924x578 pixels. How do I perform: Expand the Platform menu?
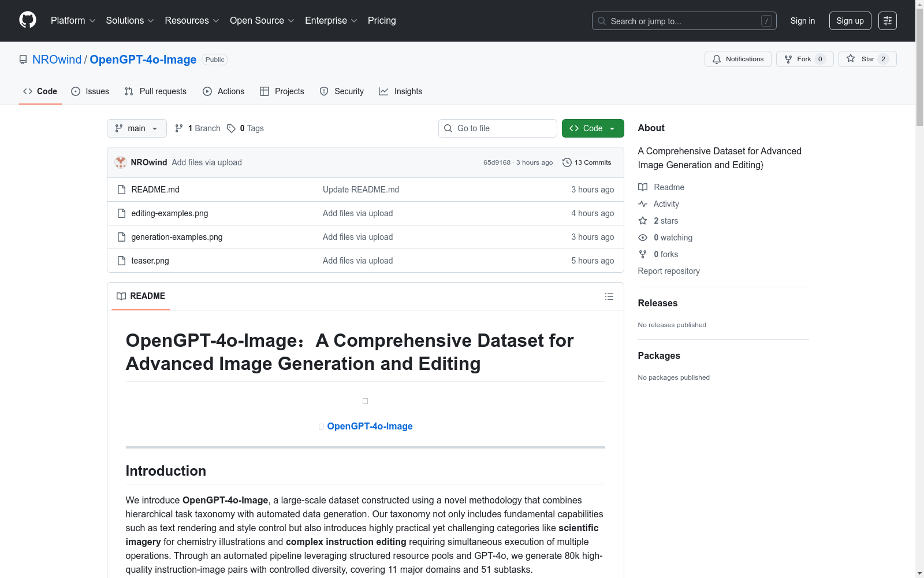pos(73,20)
